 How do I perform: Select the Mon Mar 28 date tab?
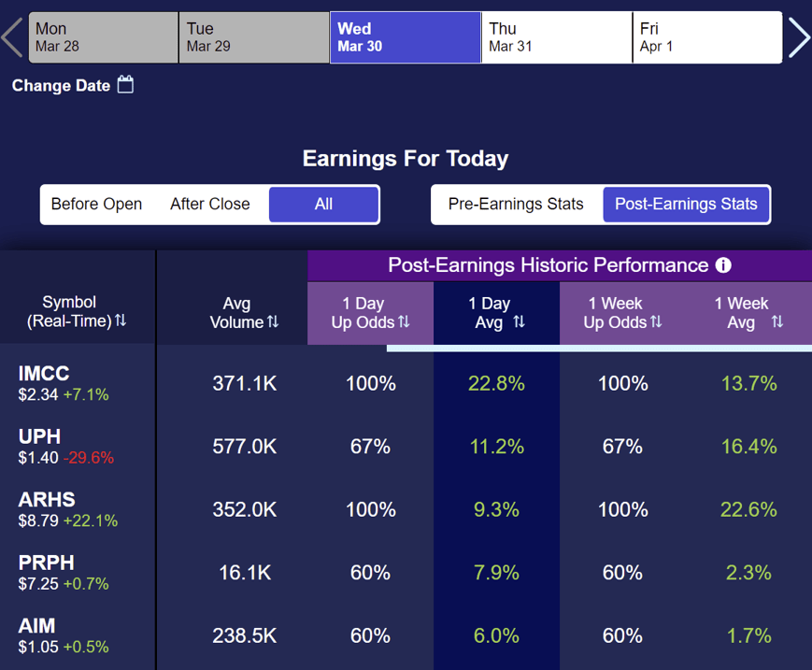(x=104, y=37)
